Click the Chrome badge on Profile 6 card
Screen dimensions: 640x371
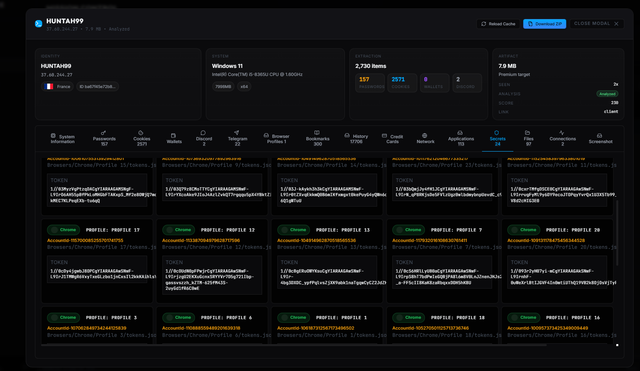point(178,318)
